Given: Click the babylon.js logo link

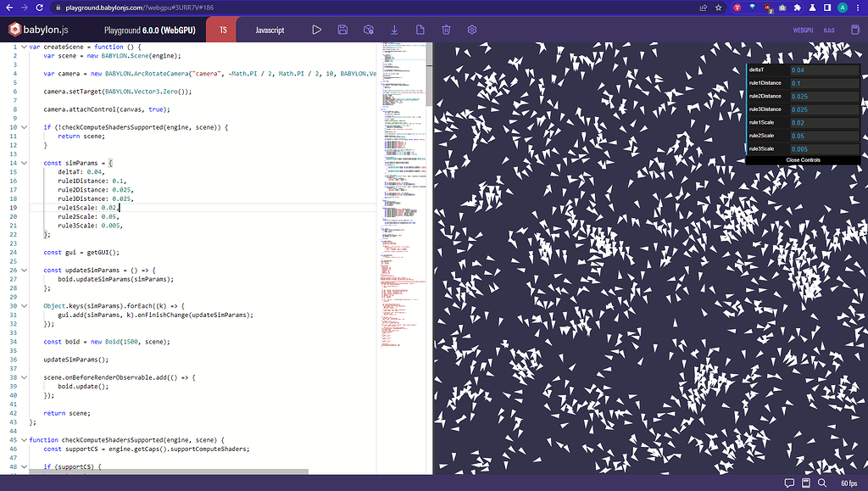Looking at the screenshot, I should [x=40, y=29].
